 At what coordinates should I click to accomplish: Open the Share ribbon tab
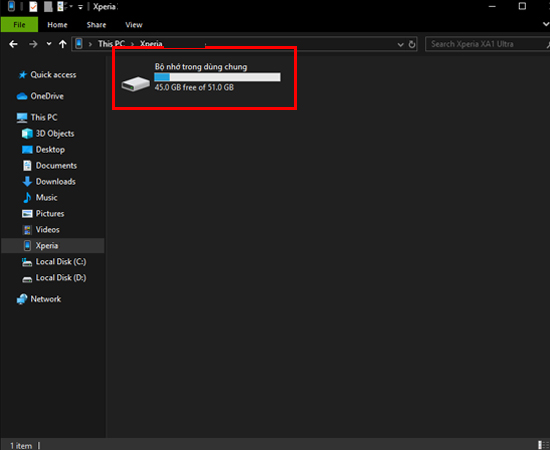point(96,25)
